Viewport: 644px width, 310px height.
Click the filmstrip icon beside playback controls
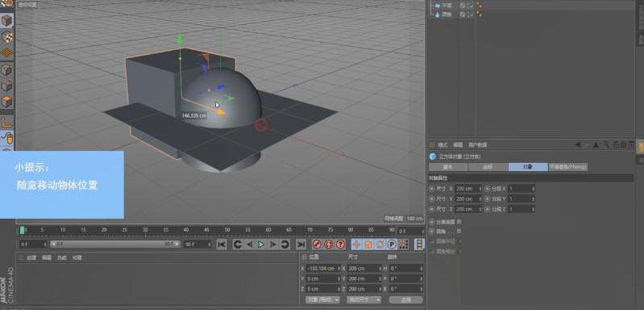click(419, 245)
